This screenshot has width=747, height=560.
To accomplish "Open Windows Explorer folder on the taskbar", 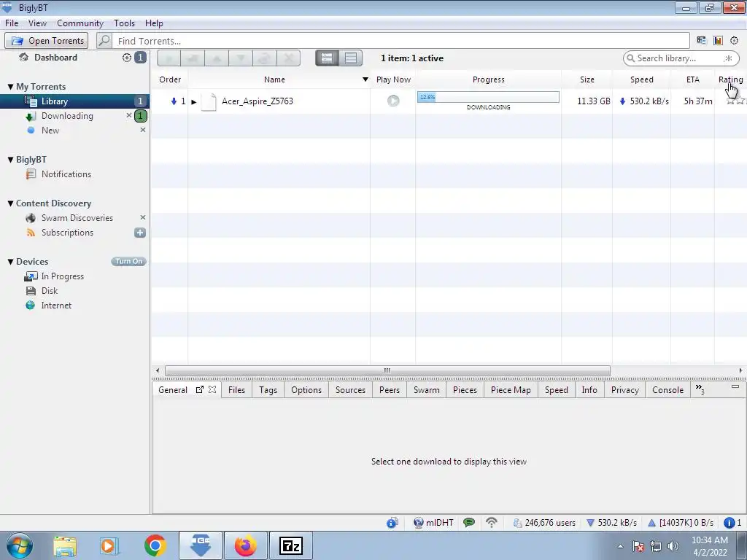I will pyautogui.click(x=65, y=545).
